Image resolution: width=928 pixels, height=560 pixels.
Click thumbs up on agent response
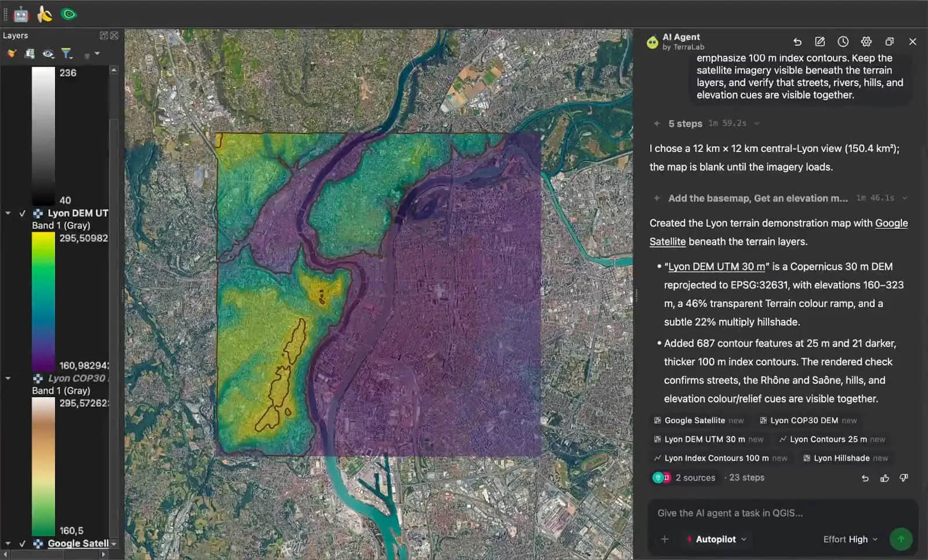(x=884, y=478)
